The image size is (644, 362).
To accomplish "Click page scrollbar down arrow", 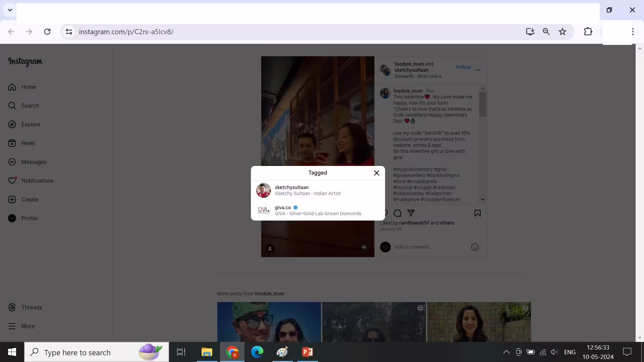I will coord(640,338).
